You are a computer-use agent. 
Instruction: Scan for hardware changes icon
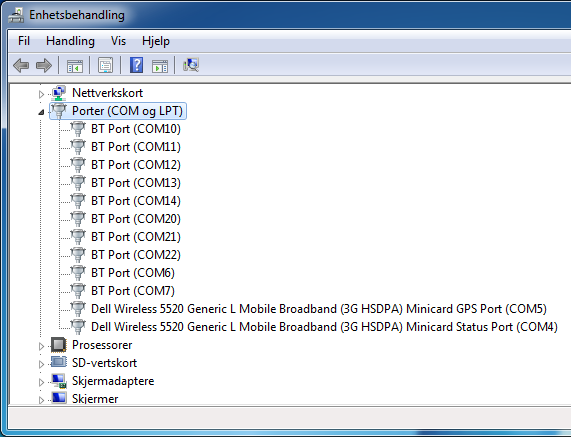coord(191,65)
